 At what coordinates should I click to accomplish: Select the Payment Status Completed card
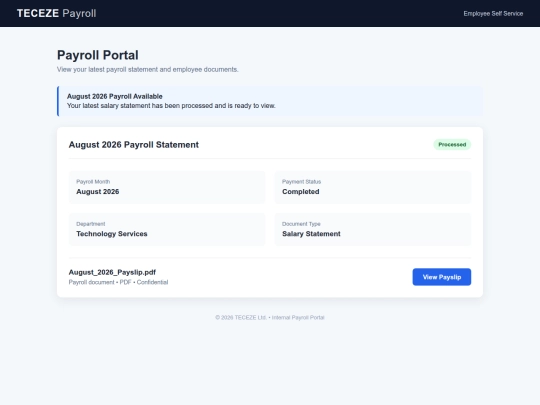tap(373, 187)
